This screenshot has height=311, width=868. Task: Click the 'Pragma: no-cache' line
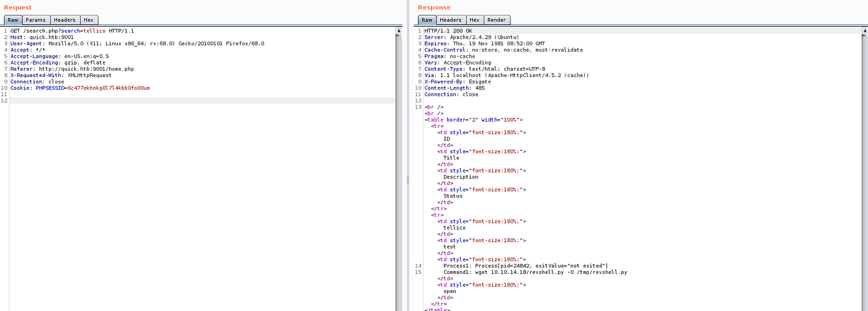[449, 56]
